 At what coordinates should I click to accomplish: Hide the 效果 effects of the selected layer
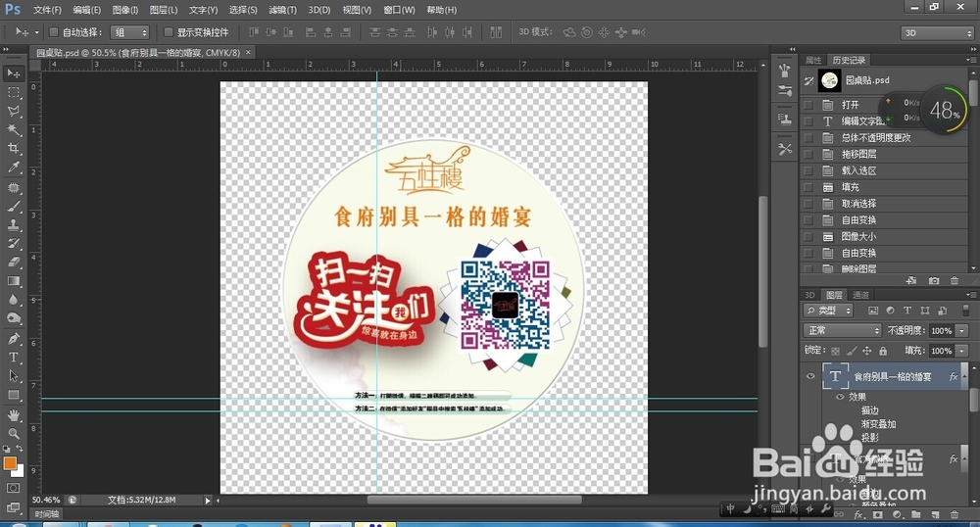pyautogui.click(x=840, y=397)
